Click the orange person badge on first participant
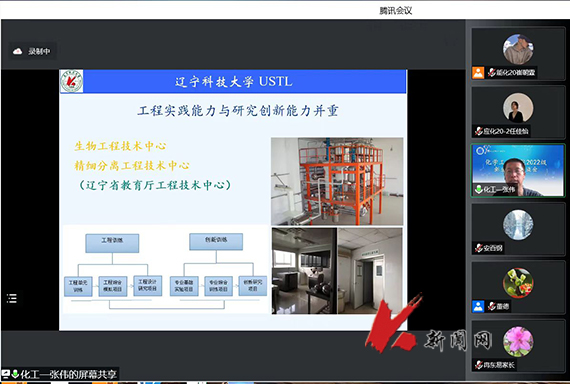The height and width of the screenshot is (384, 570). coord(478,73)
